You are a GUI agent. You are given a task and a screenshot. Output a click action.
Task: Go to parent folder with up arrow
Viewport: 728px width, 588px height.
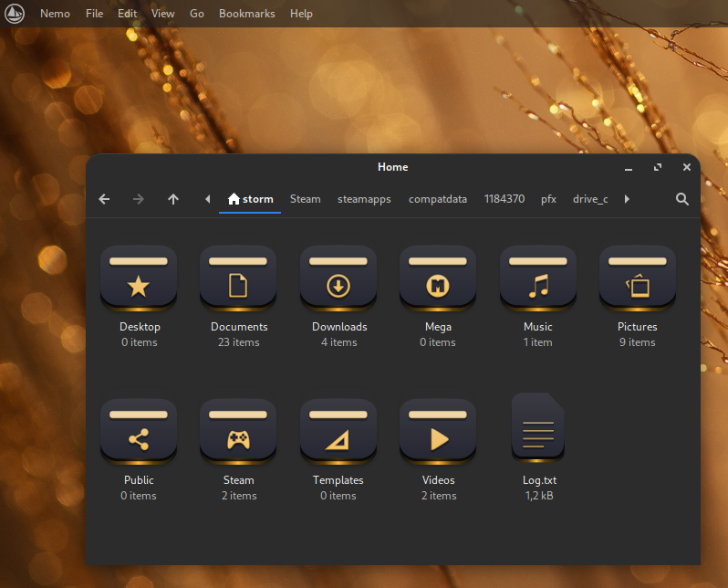point(173,199)
